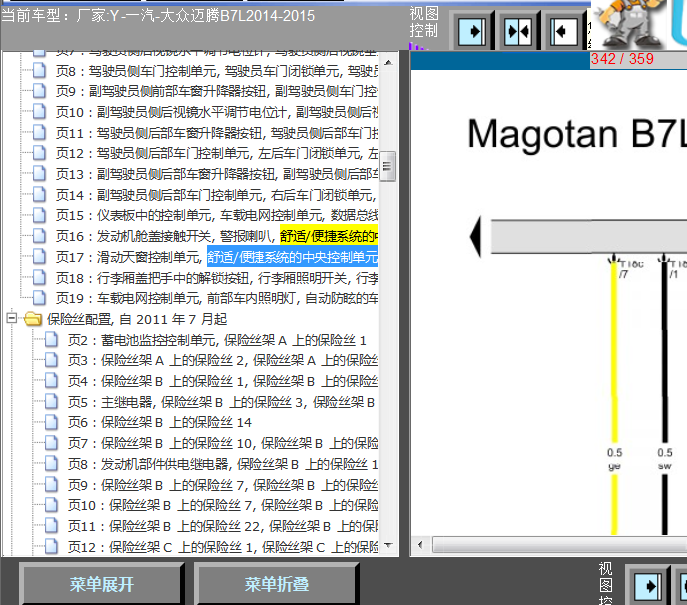Open 页9 保险丝架 B 上的保险丝 7
687x605 pixels.
tap(223, 485)
